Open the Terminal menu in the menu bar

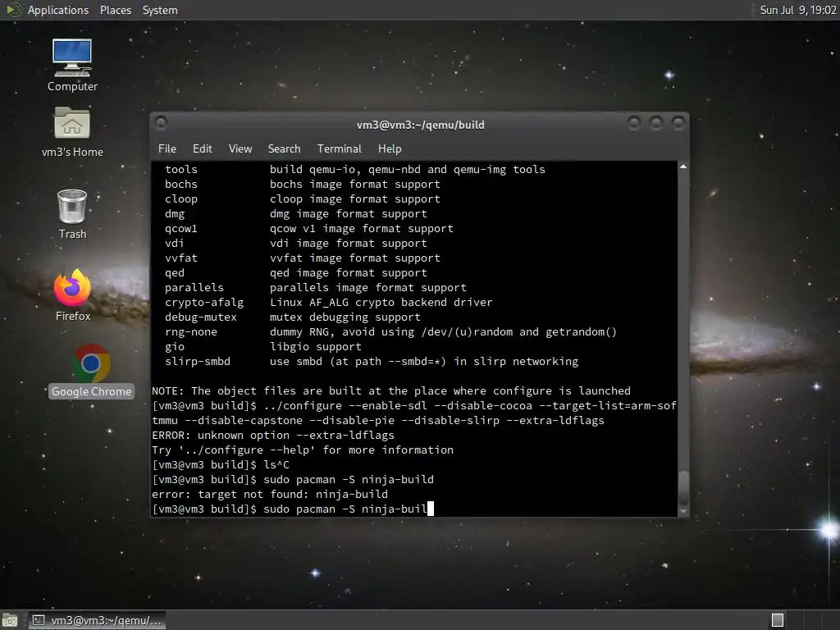339,149
